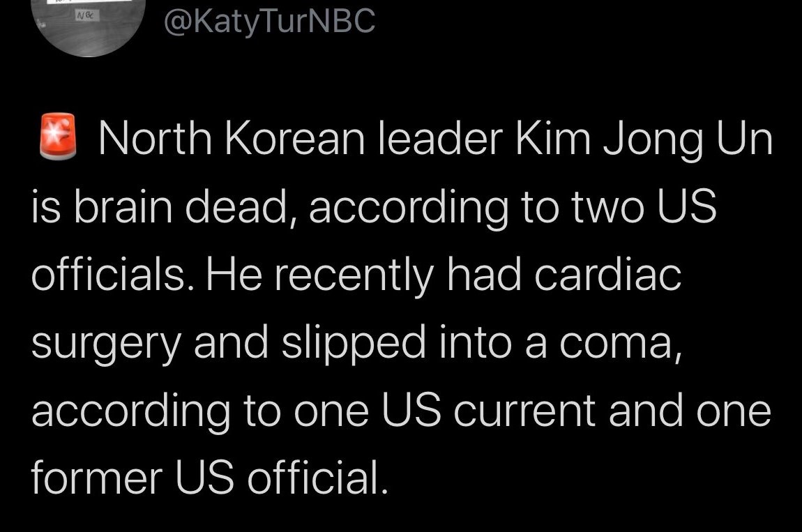The width and height of the screenshot is (802, 532).
Task: Click the word "former" in the last line
Action: (97, 476)
